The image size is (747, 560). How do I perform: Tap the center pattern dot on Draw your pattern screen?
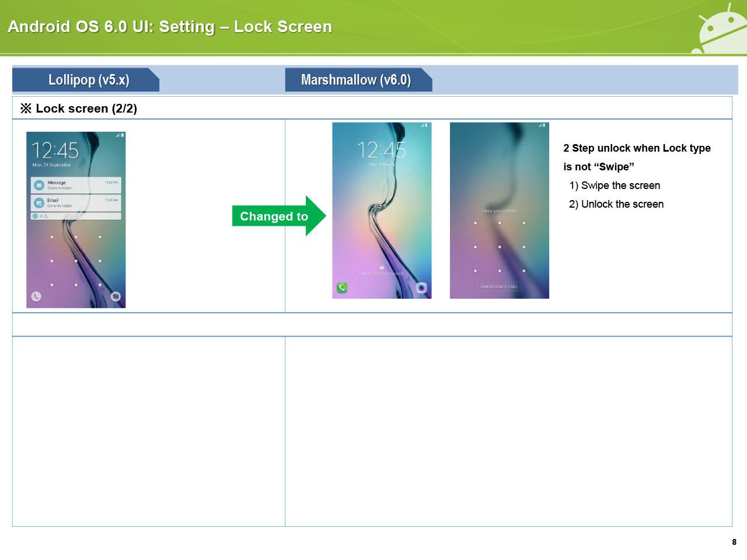(500, 247)
